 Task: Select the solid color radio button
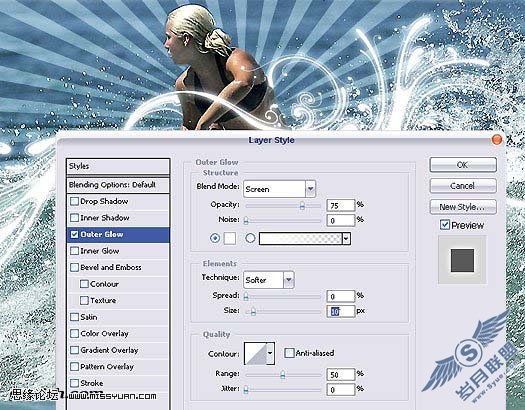tap(215, 238)
